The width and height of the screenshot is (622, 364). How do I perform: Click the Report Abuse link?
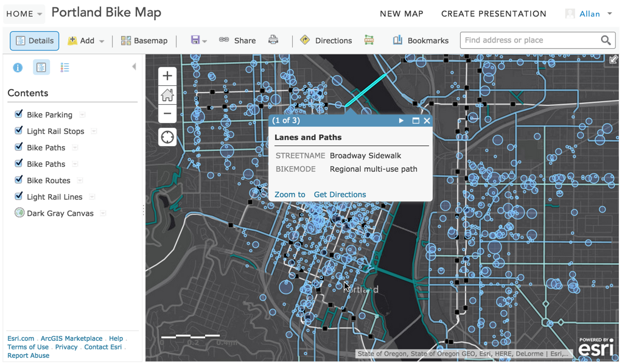pyautogui.click(x=28, y=355)
